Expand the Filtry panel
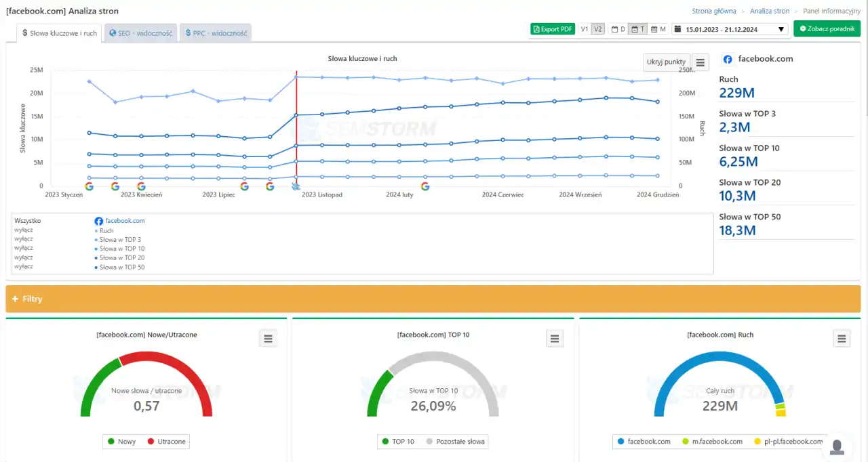 (x=27, y=299)
